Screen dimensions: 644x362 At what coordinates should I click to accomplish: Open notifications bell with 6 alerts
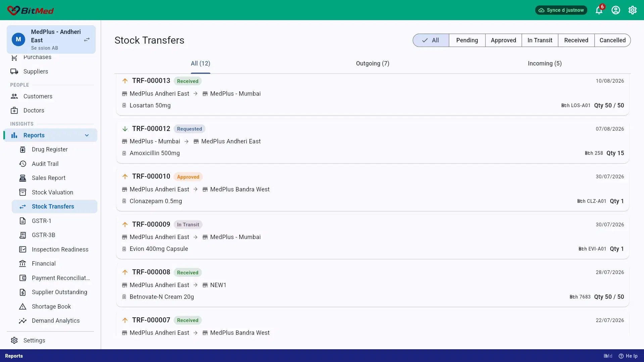point(599,10)
